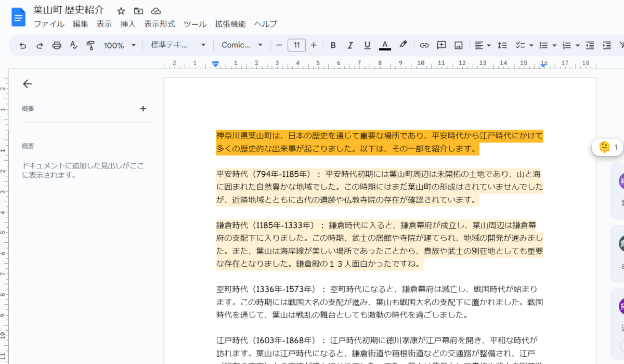
Task: Open the 100% zoom dropdown
Action: pos(120,45)
